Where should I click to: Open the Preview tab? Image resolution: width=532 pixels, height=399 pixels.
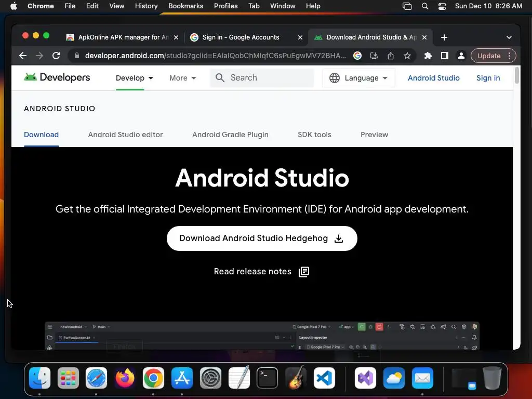(x=374, y=135)
